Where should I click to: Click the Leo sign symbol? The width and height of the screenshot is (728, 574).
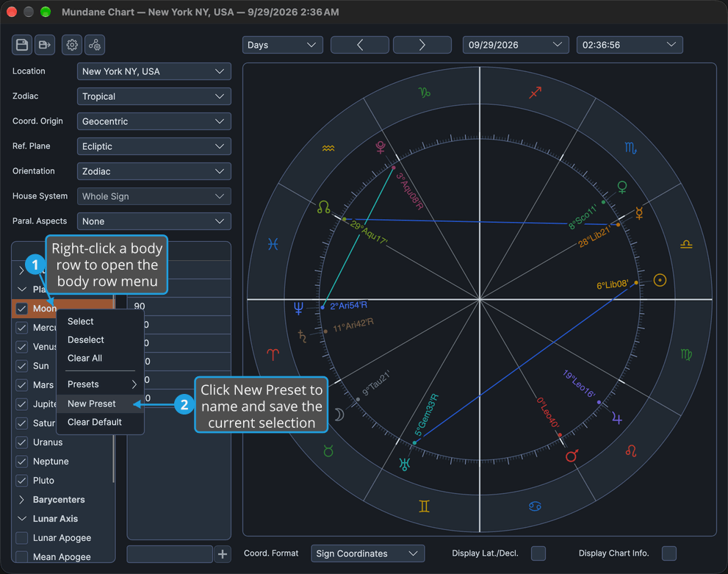click(630, 451)
